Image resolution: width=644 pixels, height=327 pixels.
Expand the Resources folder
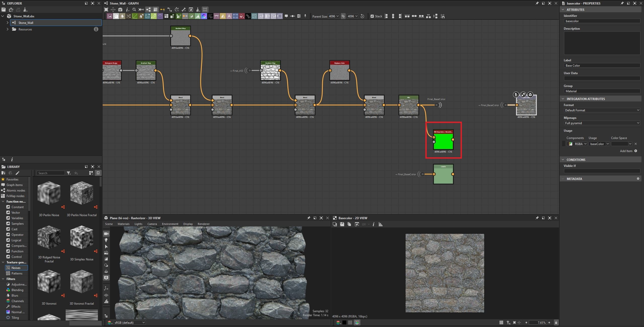[8, 29]
